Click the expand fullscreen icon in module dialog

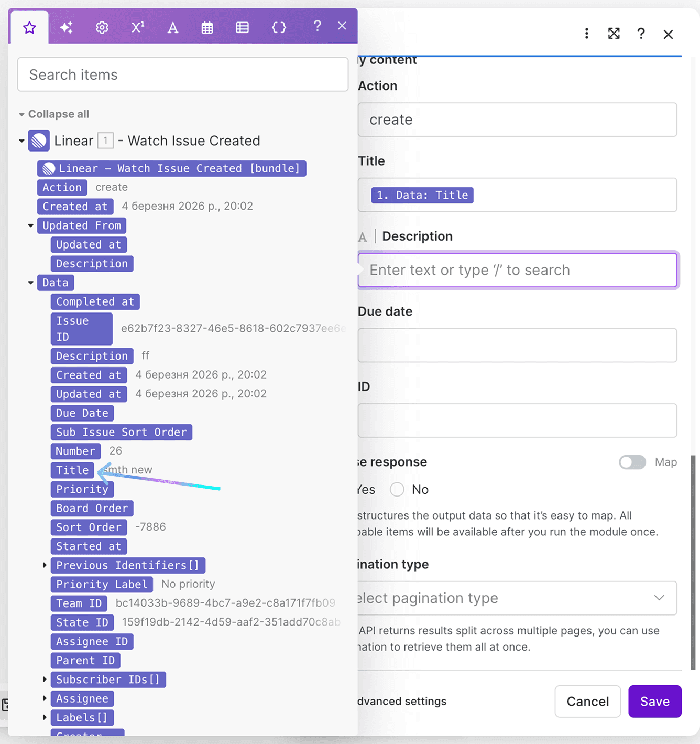tap(614, 34)
